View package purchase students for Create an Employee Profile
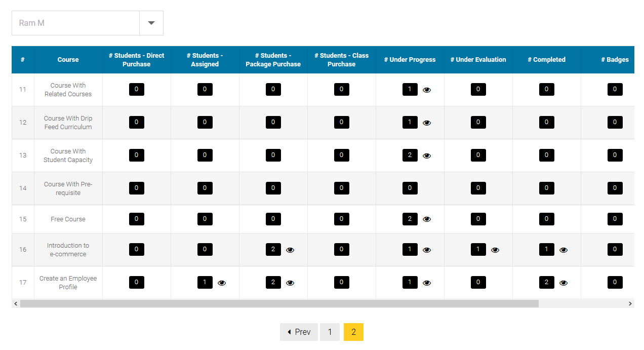The width and height of the screenshot is (644, 350). (x=290, y=283)
